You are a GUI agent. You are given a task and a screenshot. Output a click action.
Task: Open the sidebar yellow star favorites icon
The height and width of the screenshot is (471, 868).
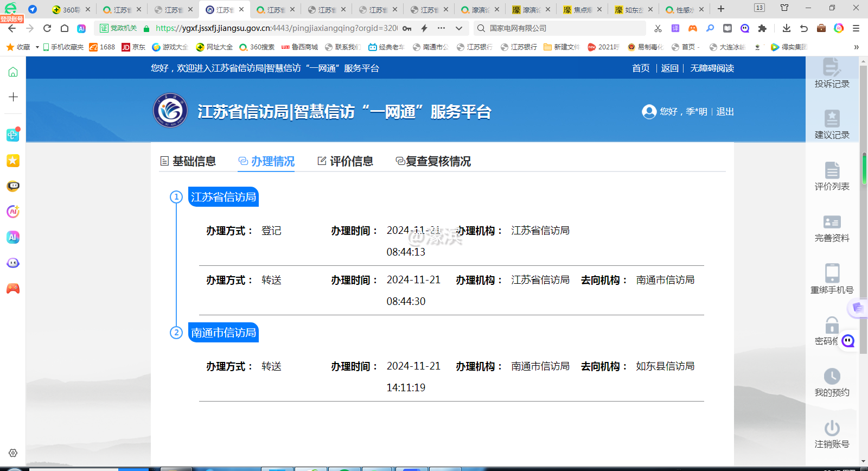tap(13, 161)
